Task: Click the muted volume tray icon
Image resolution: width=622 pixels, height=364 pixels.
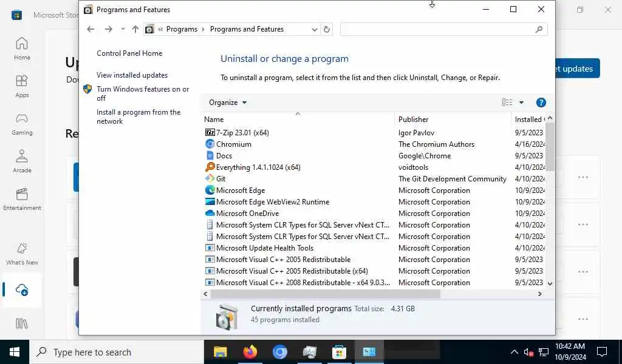Action: 528,352
